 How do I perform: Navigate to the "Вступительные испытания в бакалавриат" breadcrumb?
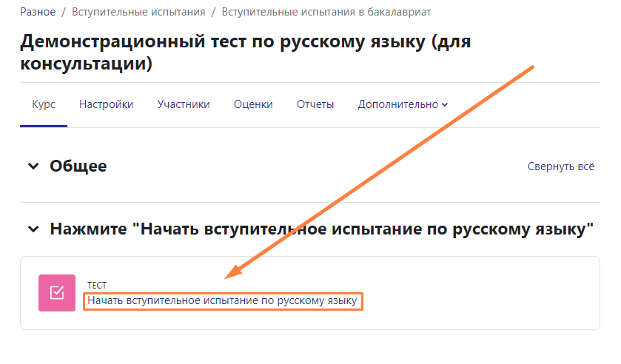326,12
